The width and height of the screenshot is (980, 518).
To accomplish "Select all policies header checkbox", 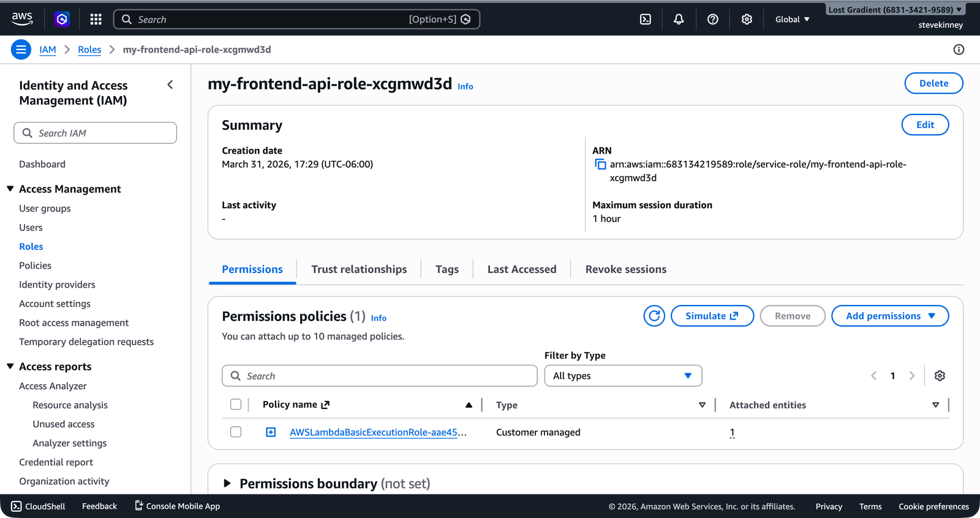I will (x=236, y=404).
